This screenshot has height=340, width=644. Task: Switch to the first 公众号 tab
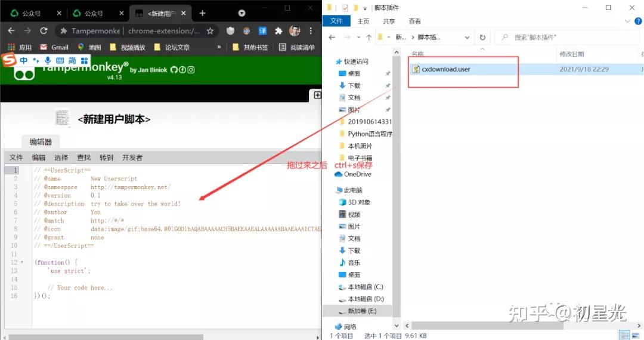(33, 13)
